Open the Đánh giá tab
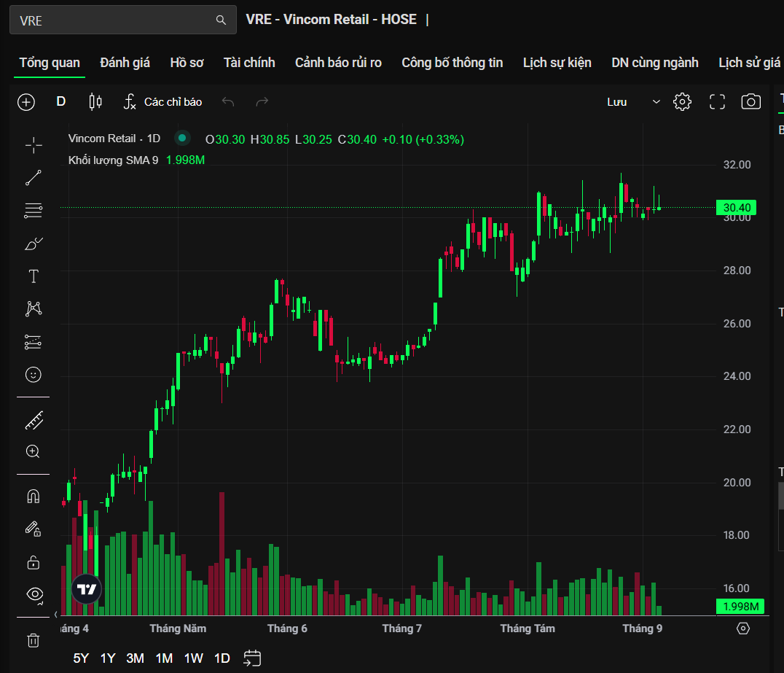 pos(125,63)
